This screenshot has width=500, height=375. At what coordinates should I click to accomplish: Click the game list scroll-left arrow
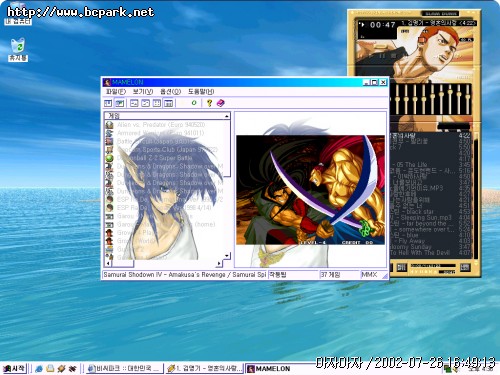(108, 263)
